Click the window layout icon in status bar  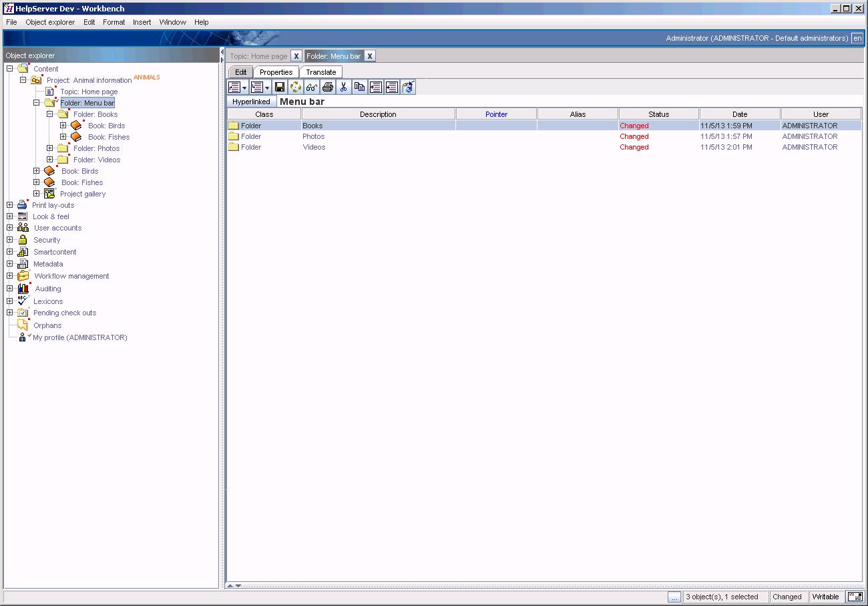pos(855,597)
